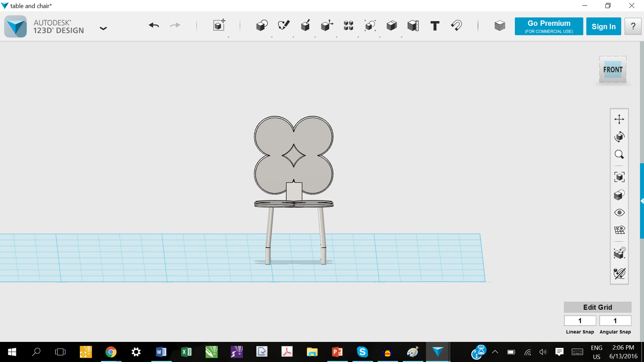Image resolution: width=644 pixels, height=362 pixels.
Task: Select the Pan navigation tool
Action: pos(619,119)
